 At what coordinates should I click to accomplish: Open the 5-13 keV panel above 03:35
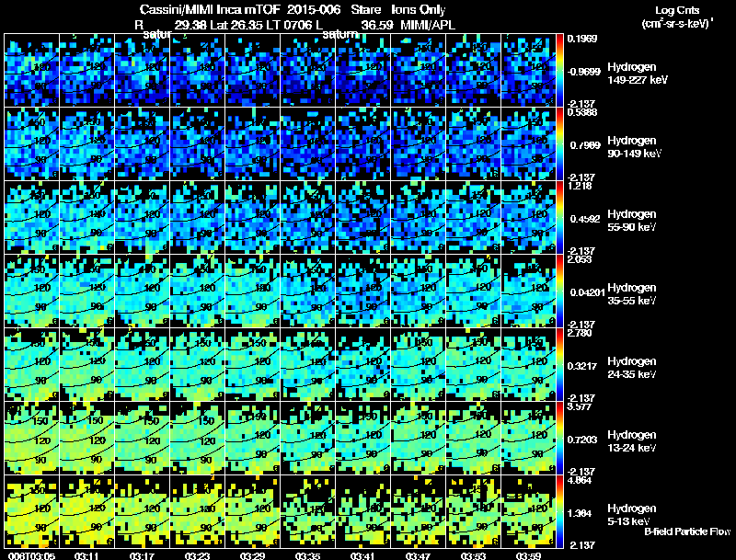coord(307,512)
